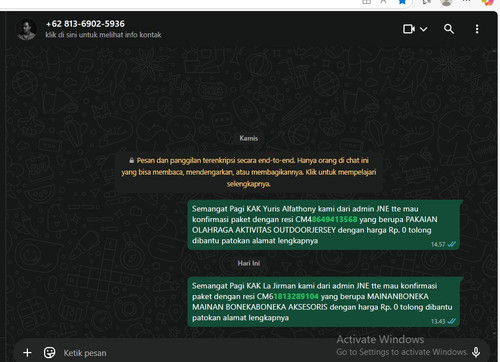
Task: Open contact info for +62 813-6902-5936
Action: click(x=85, y=24)
